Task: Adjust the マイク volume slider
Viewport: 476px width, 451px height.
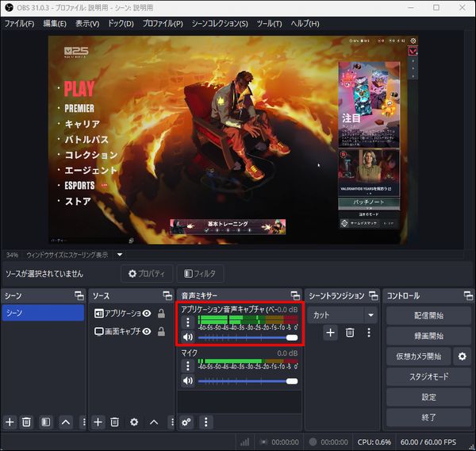Action: click(x=248, y=381)
